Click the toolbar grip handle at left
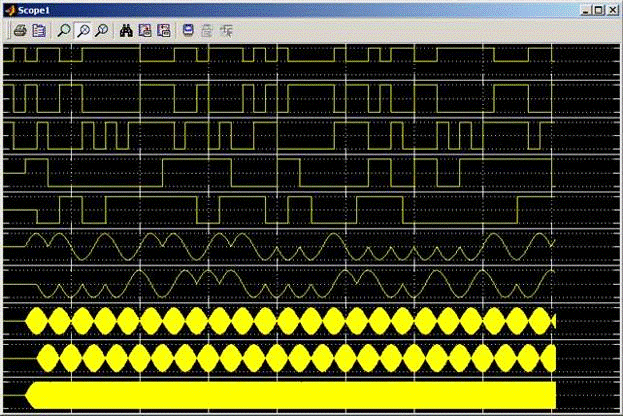623x416 pixels. [7, 30]
